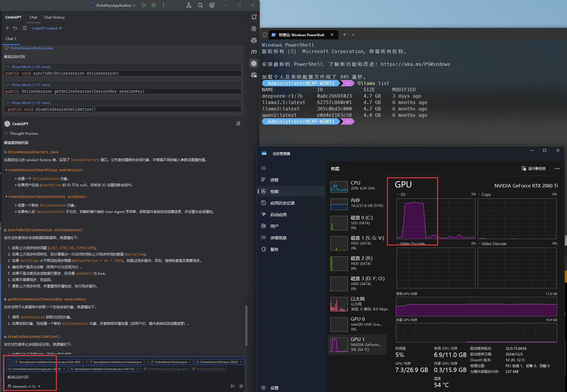Select 磁盘 2 (R:) performance entry
The height and width of the screenshot is (392, 567).
pos(357,263)
